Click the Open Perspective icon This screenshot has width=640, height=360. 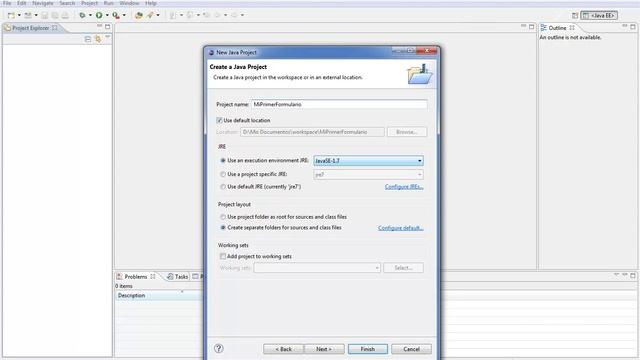[575, 16]
